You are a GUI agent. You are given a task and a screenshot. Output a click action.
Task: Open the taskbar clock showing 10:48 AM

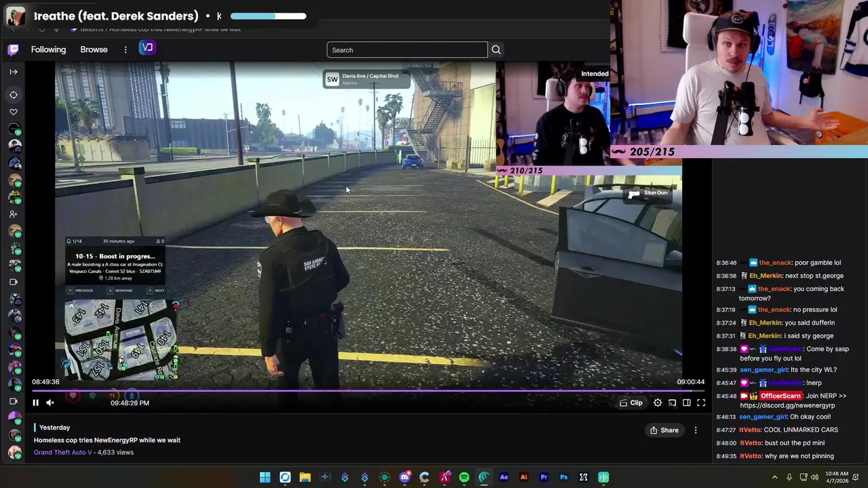[x=837, y=477]
